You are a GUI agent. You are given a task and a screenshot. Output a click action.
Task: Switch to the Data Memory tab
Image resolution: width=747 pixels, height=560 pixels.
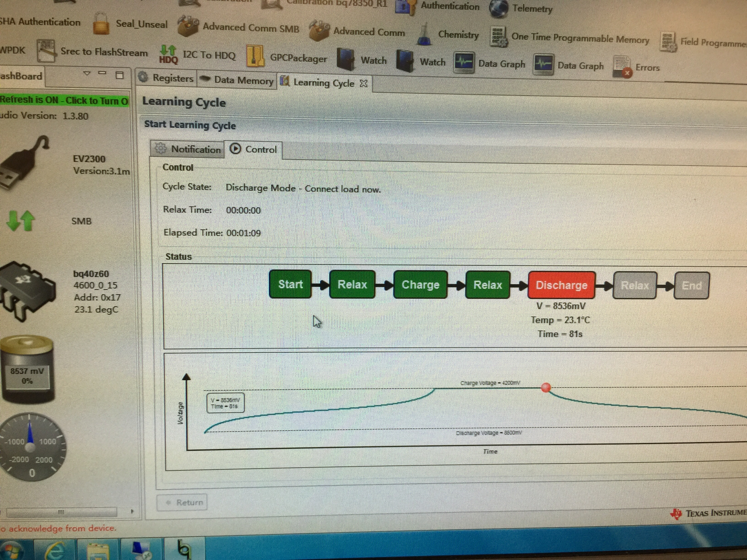[x=237, y=80]
